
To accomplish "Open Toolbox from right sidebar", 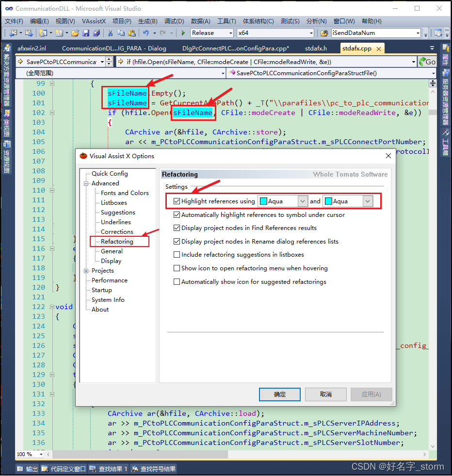I will (445, 142).
